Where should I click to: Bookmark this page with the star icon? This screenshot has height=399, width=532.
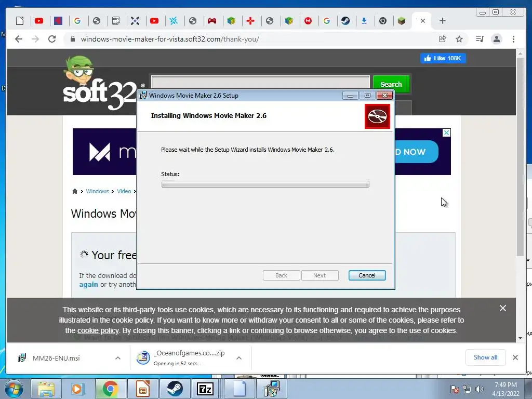459,39
